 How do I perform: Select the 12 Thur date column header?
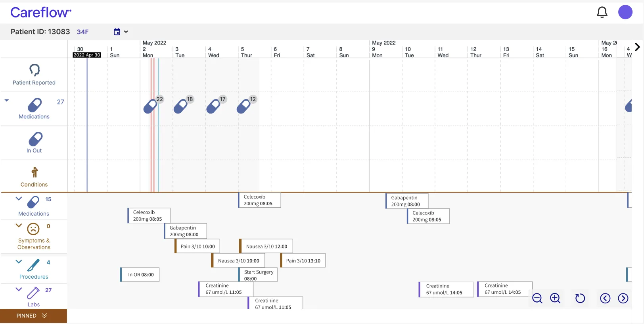click(476, 52)
